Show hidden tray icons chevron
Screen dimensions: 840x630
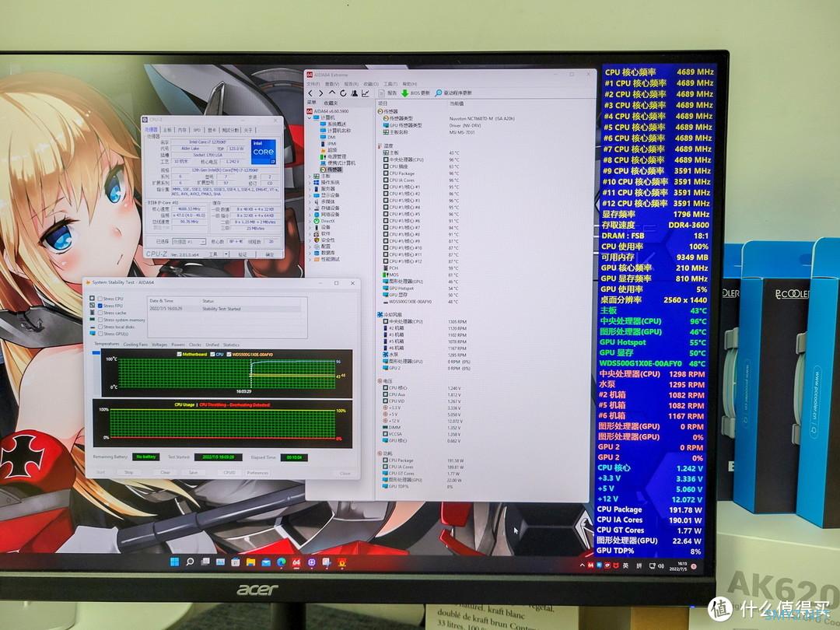[583, 565]
